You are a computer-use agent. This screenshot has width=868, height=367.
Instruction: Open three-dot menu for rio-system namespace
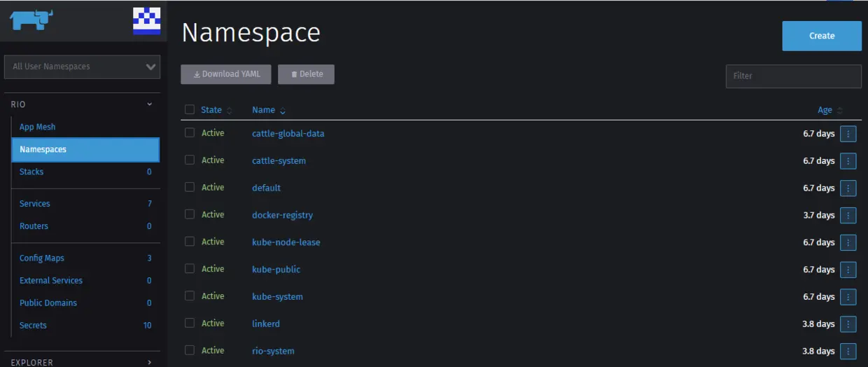tap(848, 351)
